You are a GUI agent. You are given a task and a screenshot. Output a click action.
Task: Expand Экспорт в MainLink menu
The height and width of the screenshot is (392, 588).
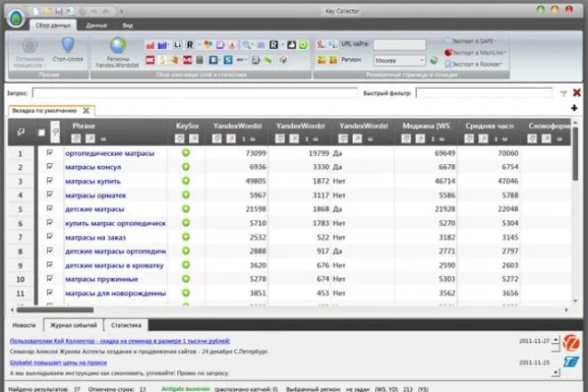[476, 53]
